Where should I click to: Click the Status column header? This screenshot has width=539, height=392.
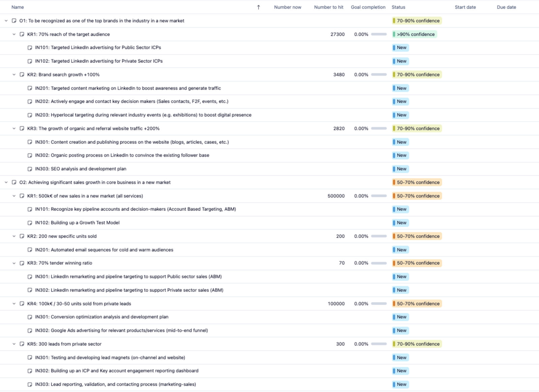click(398, 7)
